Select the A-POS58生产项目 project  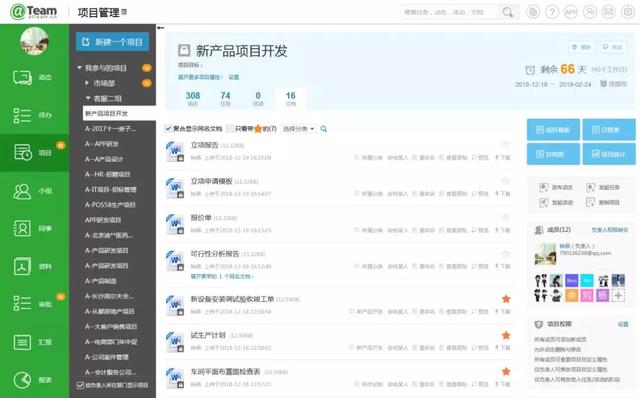110,205
